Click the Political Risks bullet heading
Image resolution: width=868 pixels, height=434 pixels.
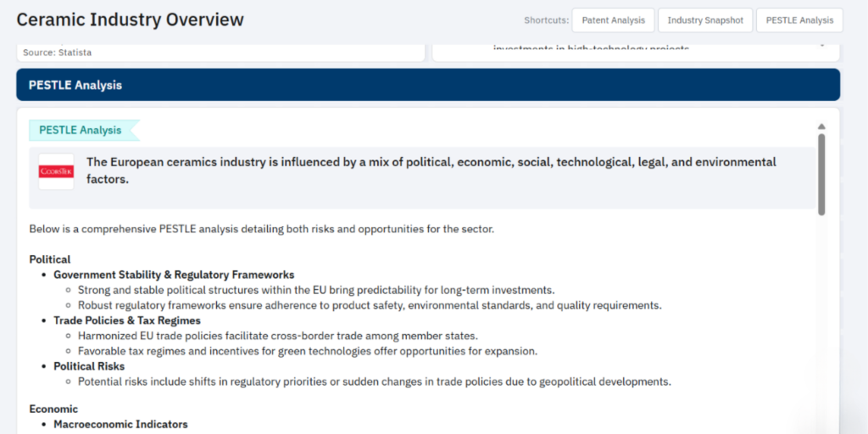coord(89,366)
